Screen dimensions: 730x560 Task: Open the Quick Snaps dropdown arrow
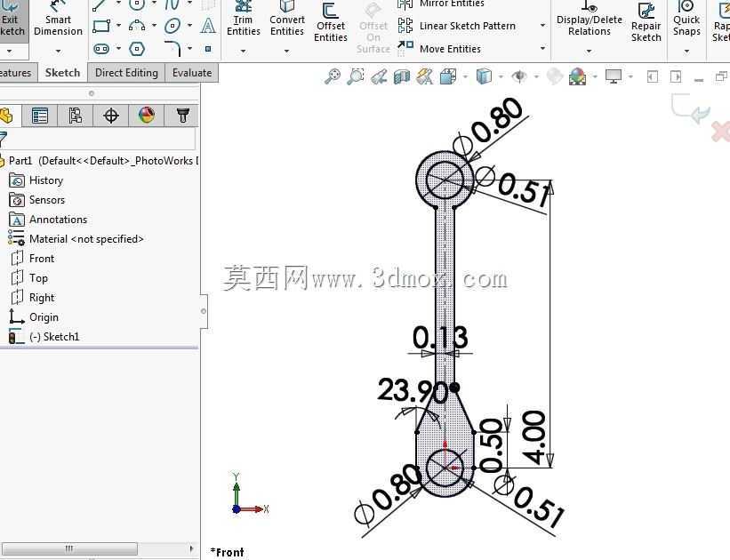tap(686, 51)
